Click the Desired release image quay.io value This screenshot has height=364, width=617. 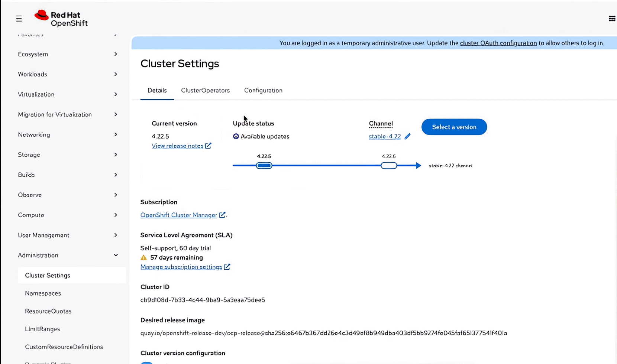pos(324,333)
